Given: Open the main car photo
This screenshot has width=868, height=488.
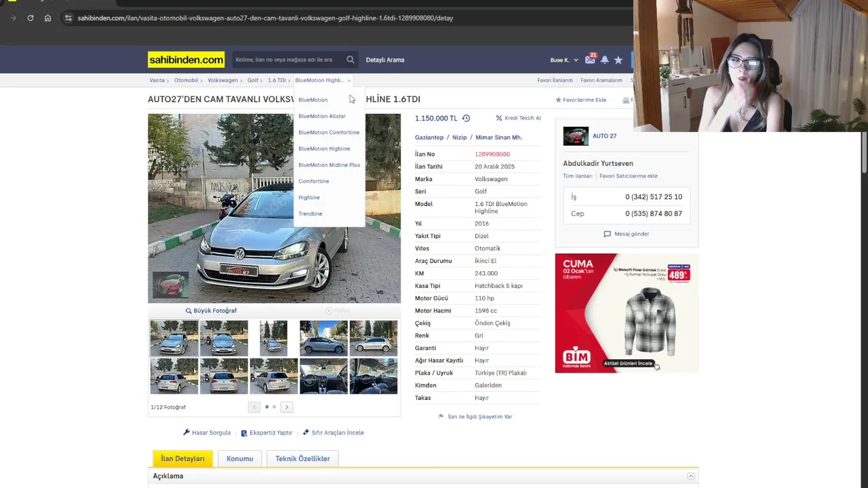Looking at the screenshot, I should click(x=274, y=208).
